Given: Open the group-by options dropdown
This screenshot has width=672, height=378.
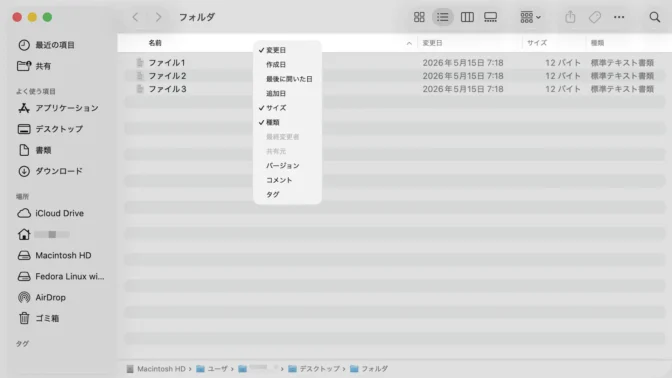Looking at the screenshot, I should [530, 17].
